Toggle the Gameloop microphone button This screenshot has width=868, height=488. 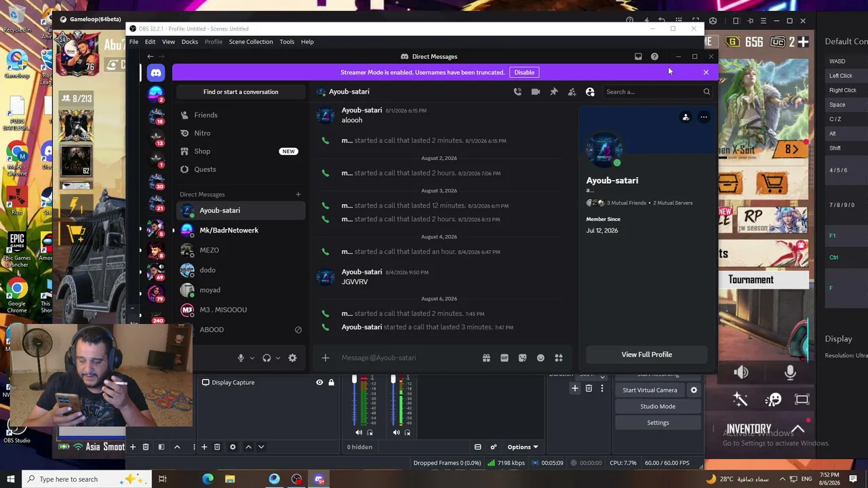[790, 372]
